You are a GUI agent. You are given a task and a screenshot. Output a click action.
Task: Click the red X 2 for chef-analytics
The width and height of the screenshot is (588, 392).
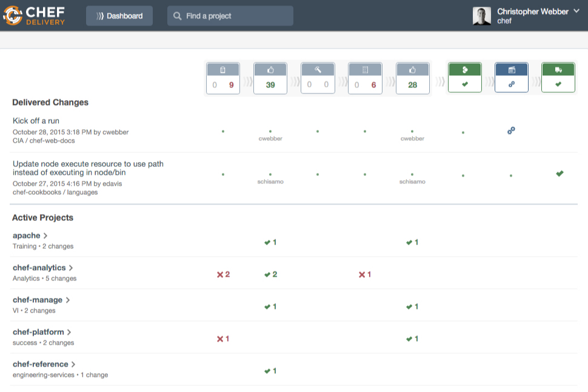pyautogui.click(x=223, y=274)
